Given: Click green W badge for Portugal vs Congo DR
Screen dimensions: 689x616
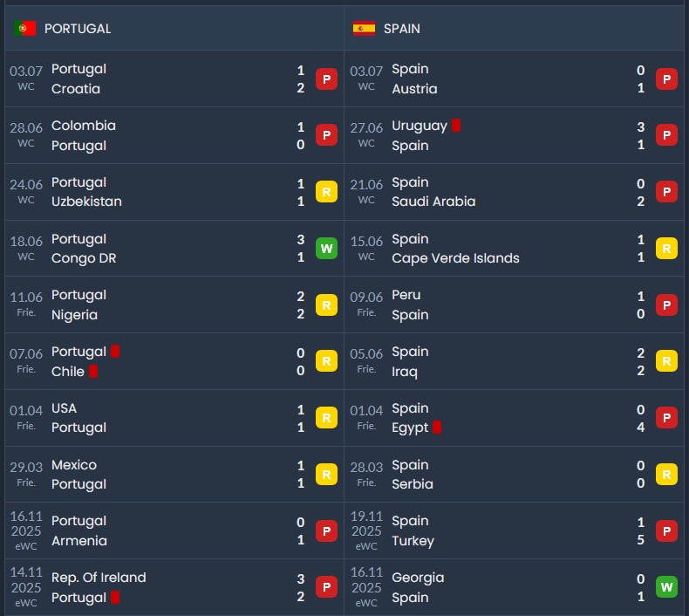Looking at the screenshot, I should [x=326, y=249].
